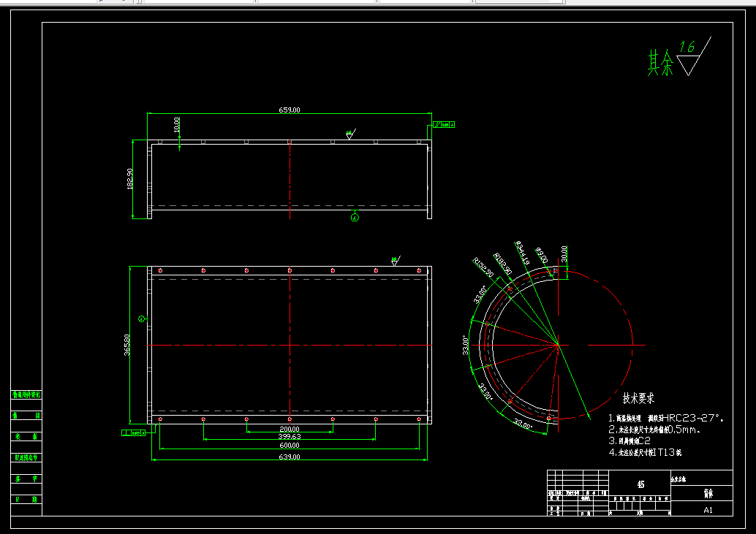
Task: Click the 200.00 hole spacing dimension
Action: pyautogui.click(x=290, y=429)
